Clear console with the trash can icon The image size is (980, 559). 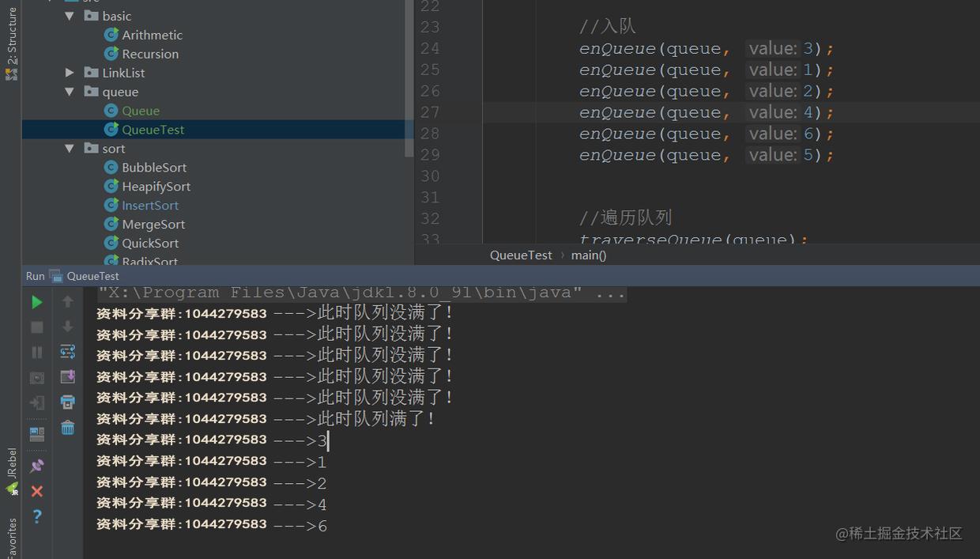pos(67,428)
